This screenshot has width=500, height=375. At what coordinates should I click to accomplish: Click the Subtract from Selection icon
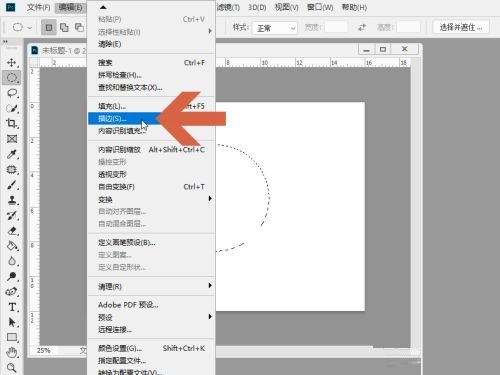click(x=79, y=28)
